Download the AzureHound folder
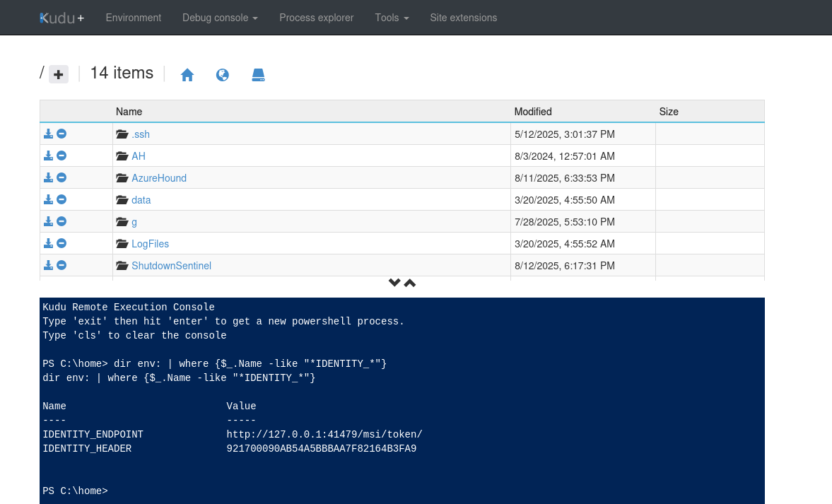The width and height of the screenshot is (832, 504). [48, 177]
